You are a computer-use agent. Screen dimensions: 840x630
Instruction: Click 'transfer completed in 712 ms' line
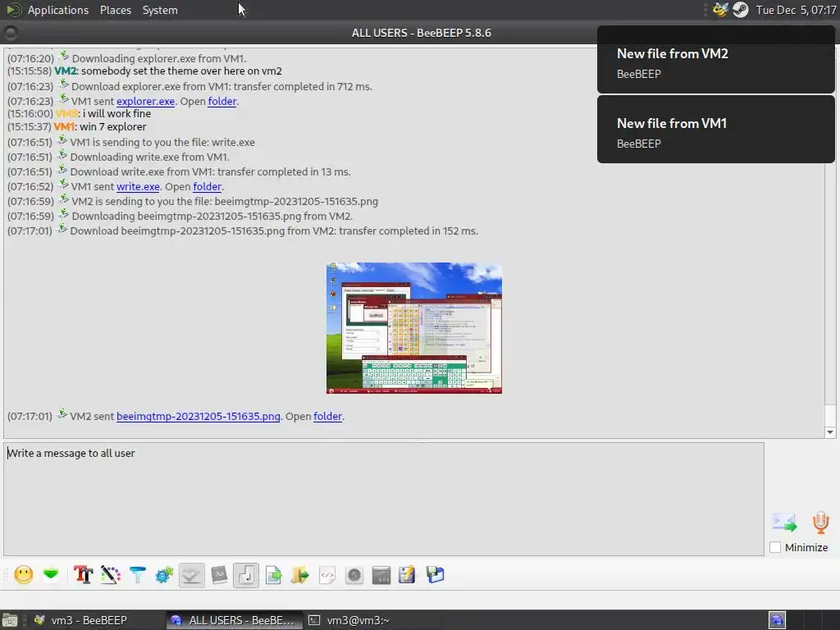point(221,86)
